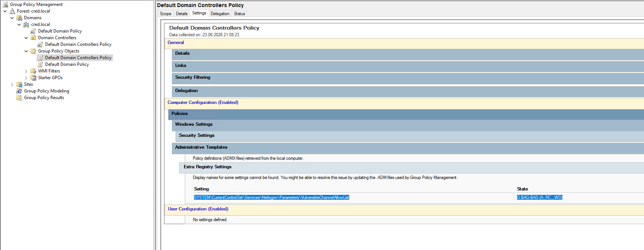Click the WMI Filters folder icon
Image resolution: width=644 pixels, height=250 pixels.
click(x=33, y=71)
